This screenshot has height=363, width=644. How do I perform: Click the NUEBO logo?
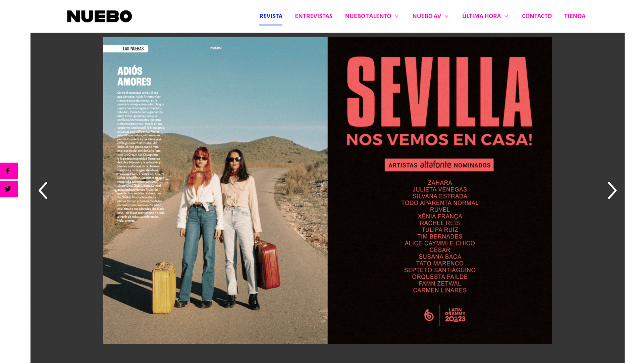(x=100, y=16)
